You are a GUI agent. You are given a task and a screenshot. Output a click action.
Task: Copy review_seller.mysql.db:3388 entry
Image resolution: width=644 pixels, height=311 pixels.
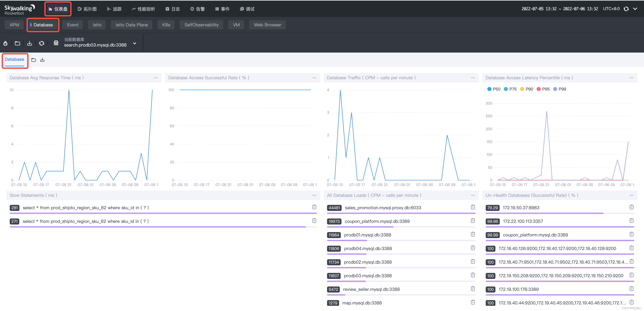click(473, 289)
